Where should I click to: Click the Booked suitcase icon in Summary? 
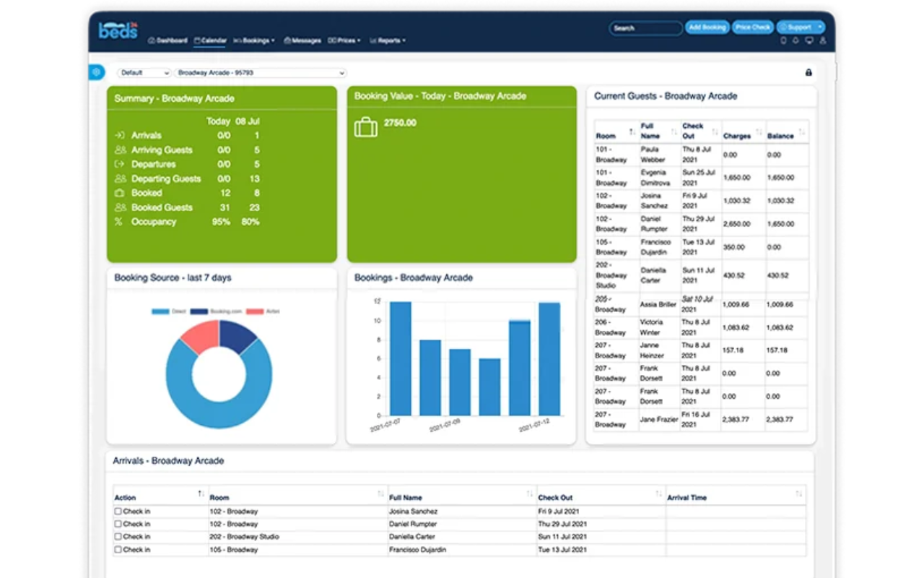[119, 194]
